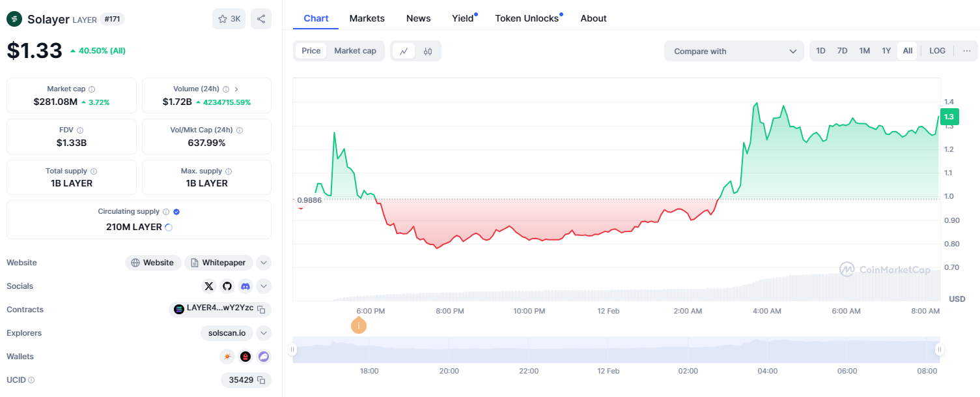Click the share icon next to watchlist star
980x397 pixels.
(261, 19)
